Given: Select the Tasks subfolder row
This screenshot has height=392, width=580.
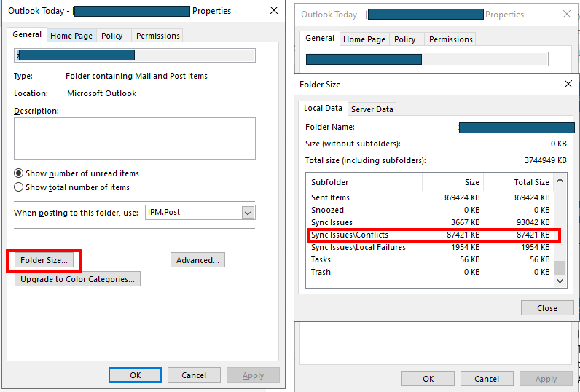Looking at the screenshot, I should (x=430, y=259).
